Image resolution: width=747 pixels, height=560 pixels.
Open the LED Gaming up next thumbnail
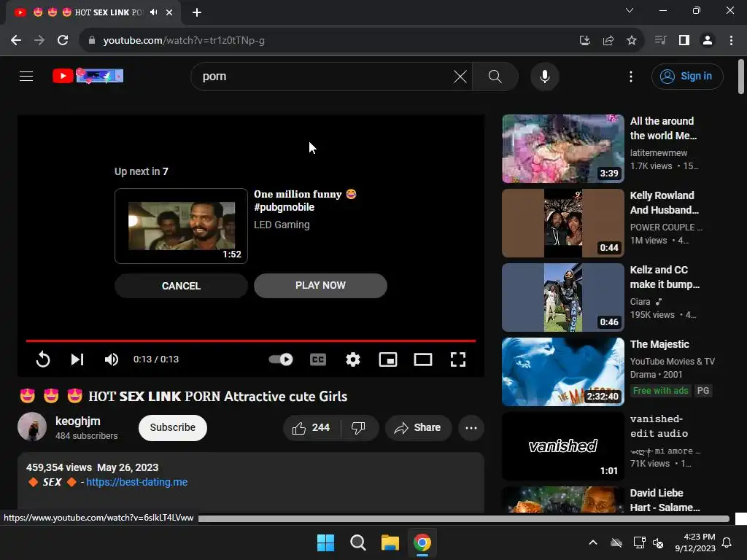[x=181, y=226]
